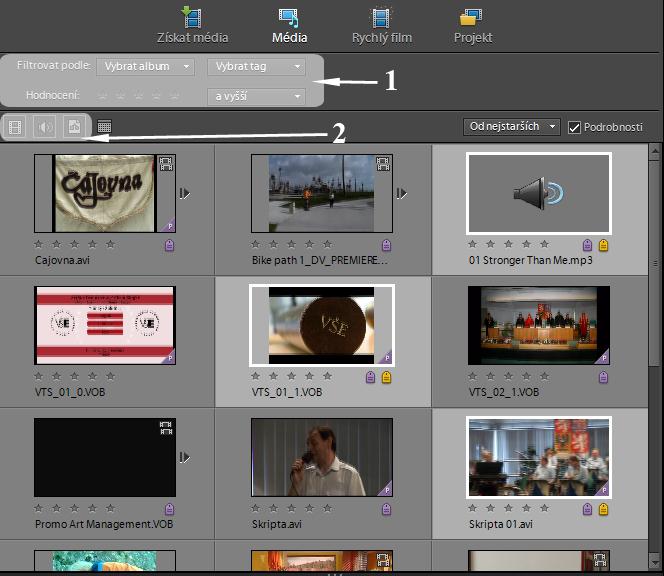Open the Získat média tab
This screenshot has height=576, width=664.
[192, 25]
